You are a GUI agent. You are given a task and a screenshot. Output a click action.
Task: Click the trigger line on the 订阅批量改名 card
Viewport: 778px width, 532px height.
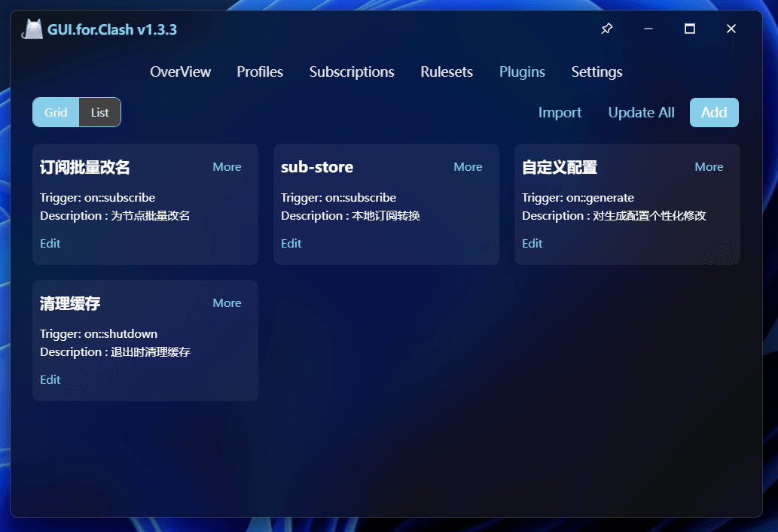[98, 198]
